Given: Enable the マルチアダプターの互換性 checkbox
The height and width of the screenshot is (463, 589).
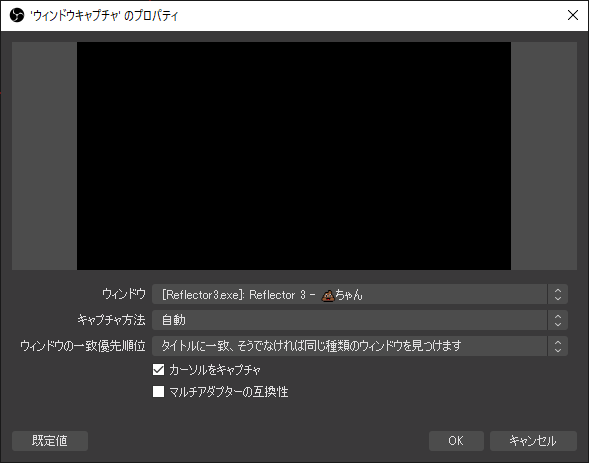Looking at the screenshot, I should (x=159, y=392).
